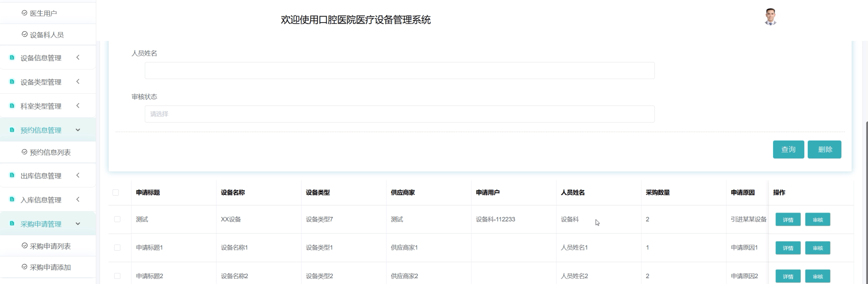
Task: Click the check-circle icon beside 医生用户
Action: (24, 13)
